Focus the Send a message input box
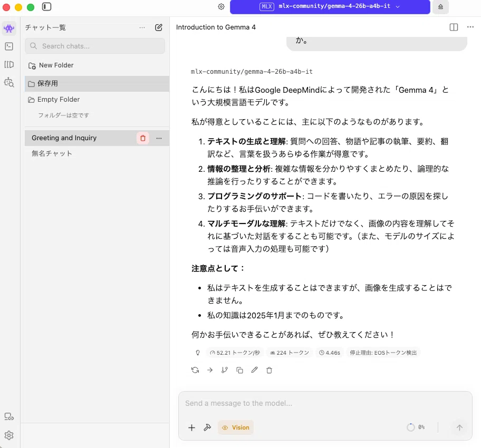 click(325, 403)
